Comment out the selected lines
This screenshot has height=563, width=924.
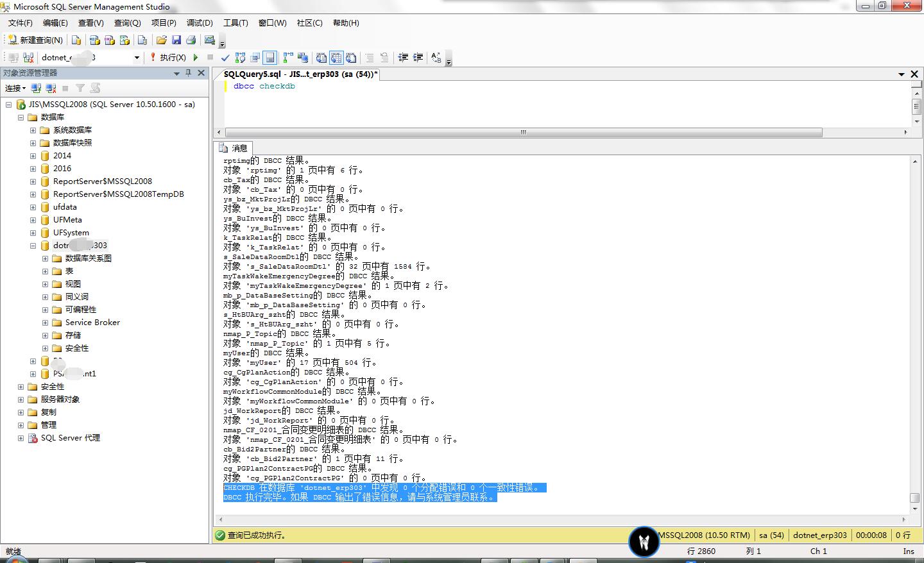point(370,57)
